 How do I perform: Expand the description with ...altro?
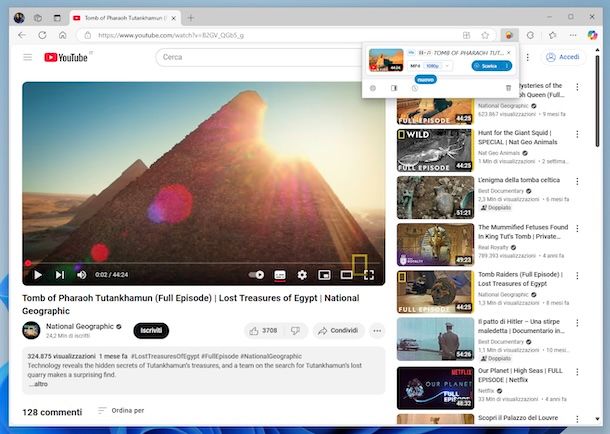coord(38,384)
